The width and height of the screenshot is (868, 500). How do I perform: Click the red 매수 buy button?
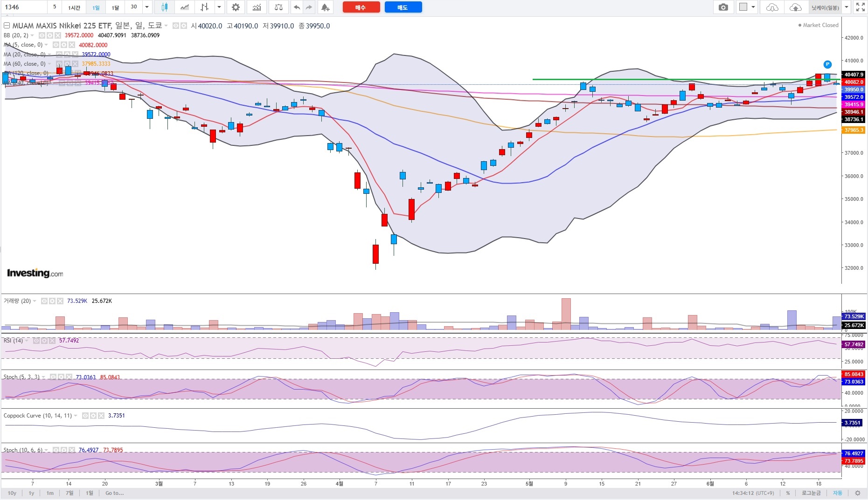361,7
